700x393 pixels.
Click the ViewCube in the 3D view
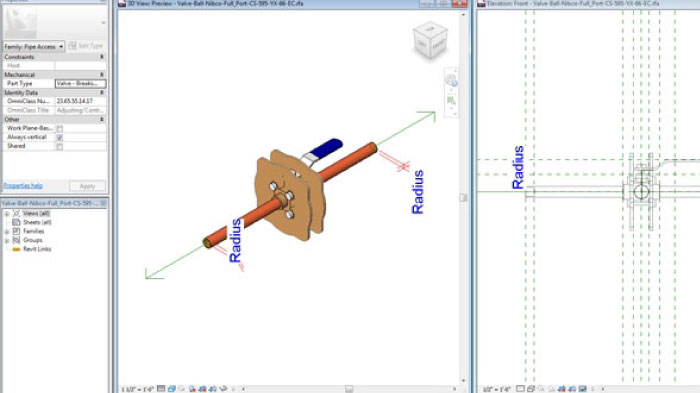[430, 41]
